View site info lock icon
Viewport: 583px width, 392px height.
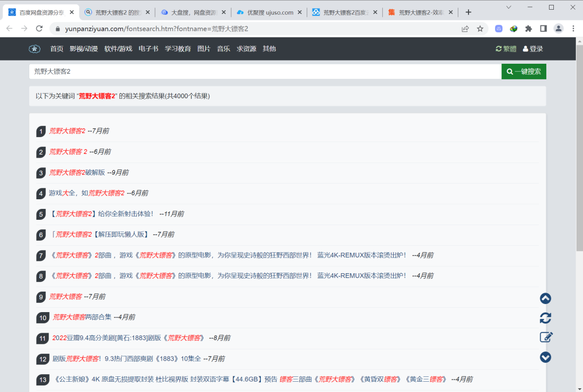[57, 29]
